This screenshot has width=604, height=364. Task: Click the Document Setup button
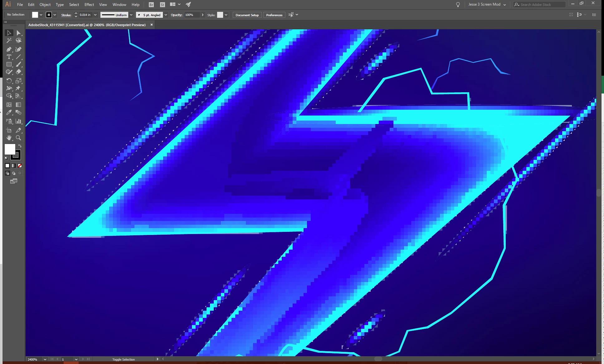(x=247, y=15)
